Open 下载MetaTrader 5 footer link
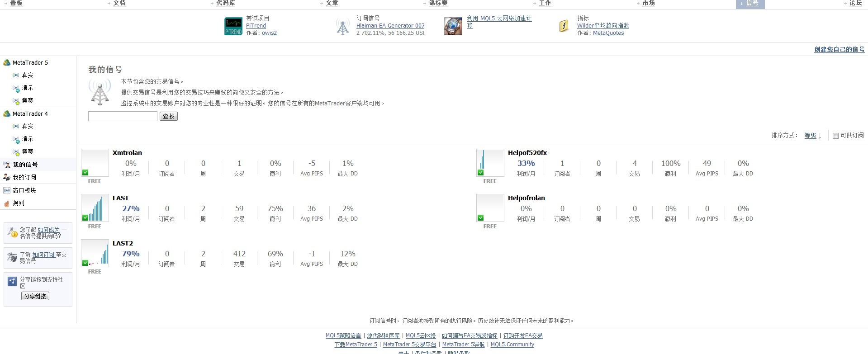The width and height of the screenshot is (868, 354). (356, 345)
